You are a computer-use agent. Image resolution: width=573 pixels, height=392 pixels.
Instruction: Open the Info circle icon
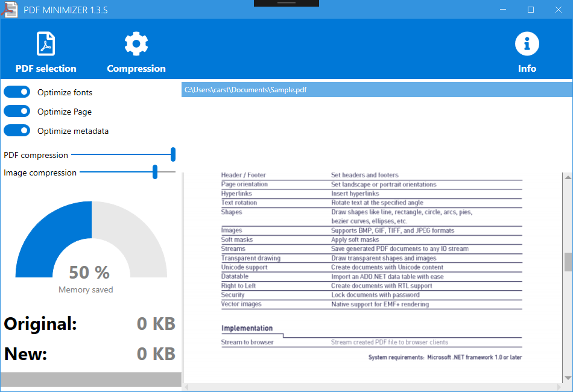tap(527, 44)
